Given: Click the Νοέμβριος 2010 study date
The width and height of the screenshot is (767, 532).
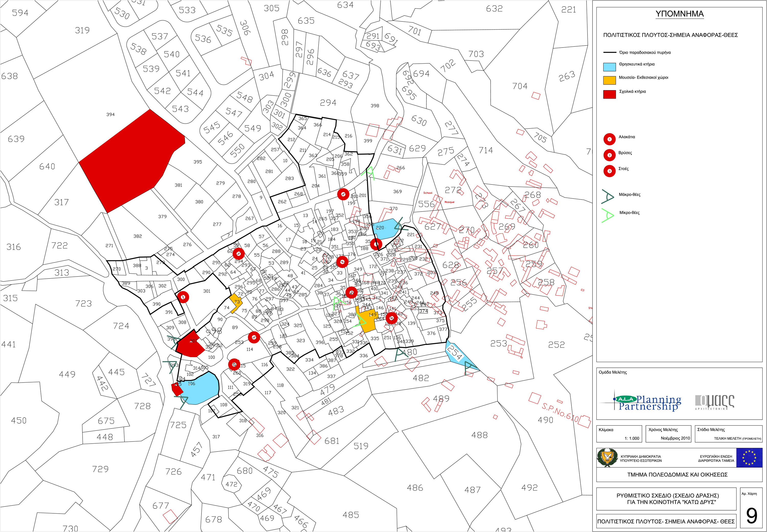Looking at the screenshot, I should point(675,438).
